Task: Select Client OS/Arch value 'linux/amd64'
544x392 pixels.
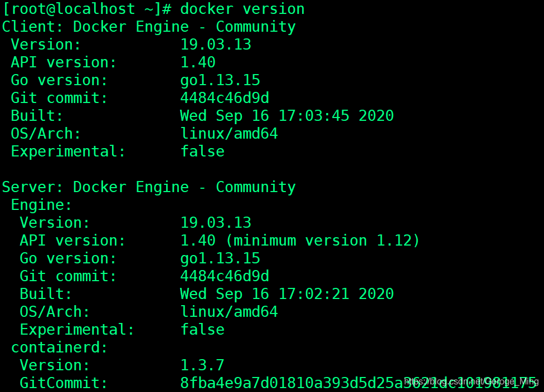Action: 229,134
